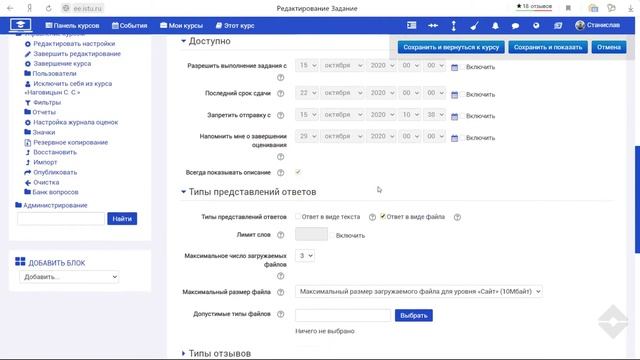Open Добавить... block dropdown

tap(69, 277)
